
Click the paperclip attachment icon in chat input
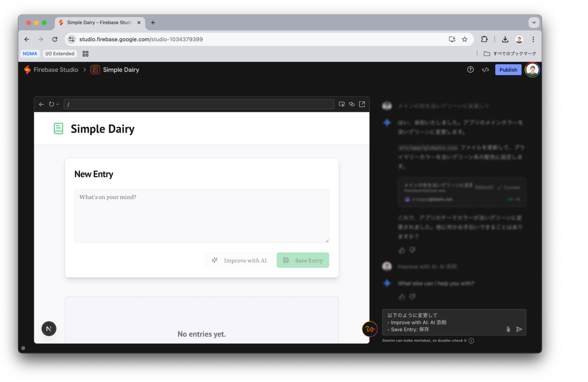tap(508, 329)
